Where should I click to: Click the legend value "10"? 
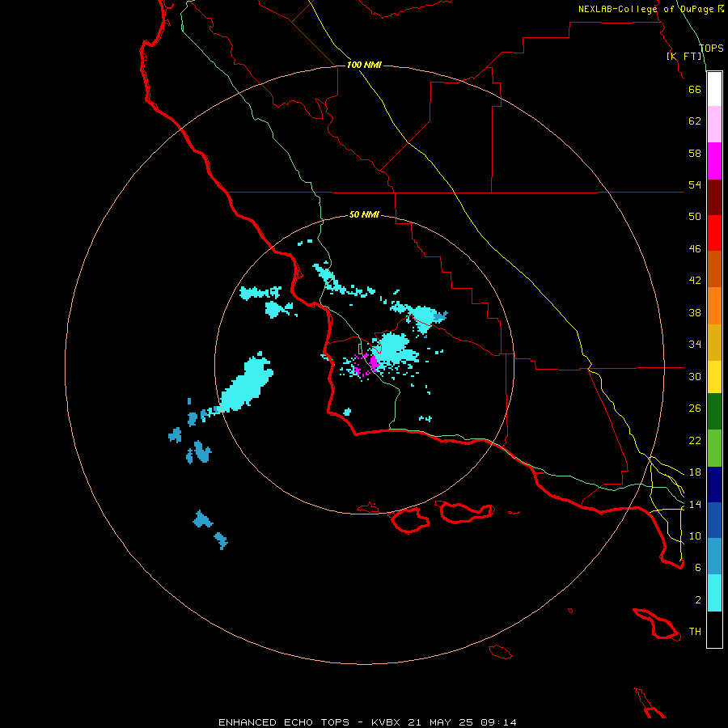pyautogui.click(x=695, y=536)
